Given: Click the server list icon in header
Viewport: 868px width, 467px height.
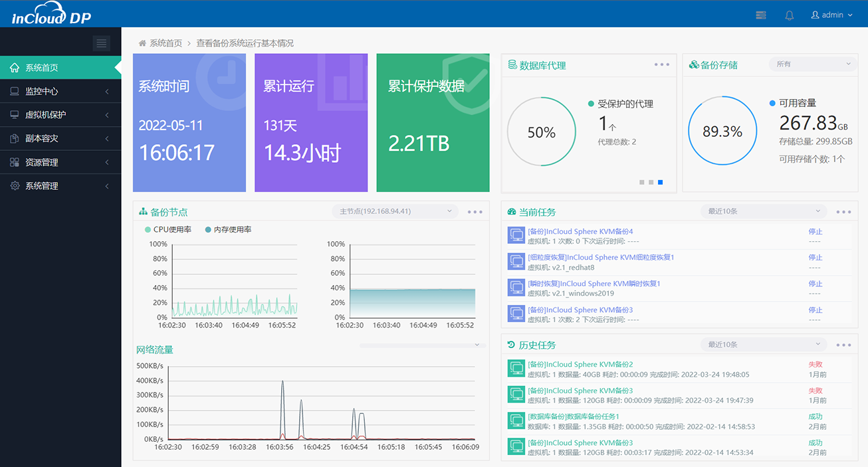Looking at the screenshot, I should tap(761, 15).
